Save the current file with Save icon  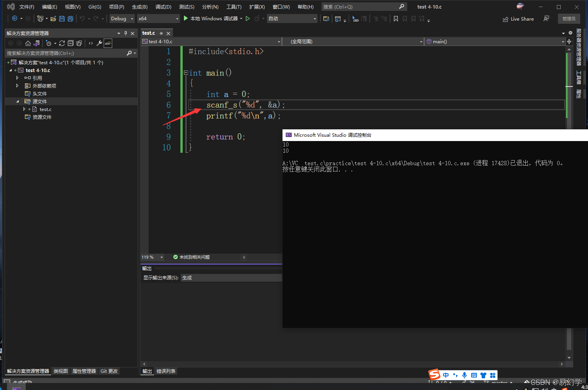click(62, 19)
